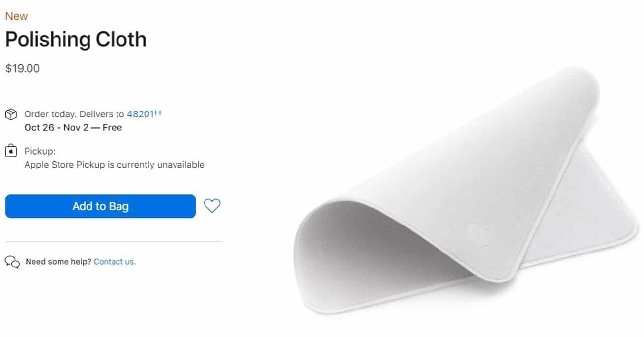
Task: Click the Need some help? text
Action: [59, 262]
